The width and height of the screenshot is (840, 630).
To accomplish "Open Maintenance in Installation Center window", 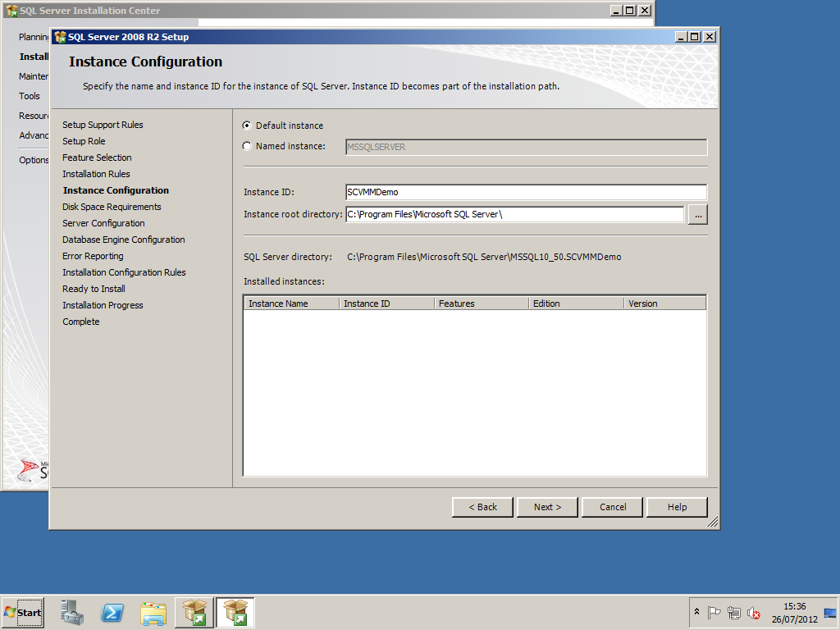I will (x=33, y=76).
